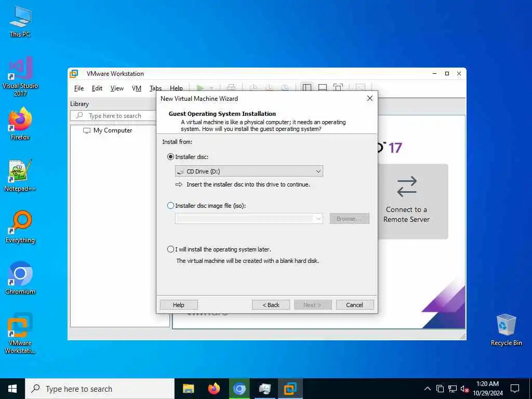This screenshot has width=532, height=399.
Task: Toggle the show library sidebar toolbar icon
Action: 307,88
